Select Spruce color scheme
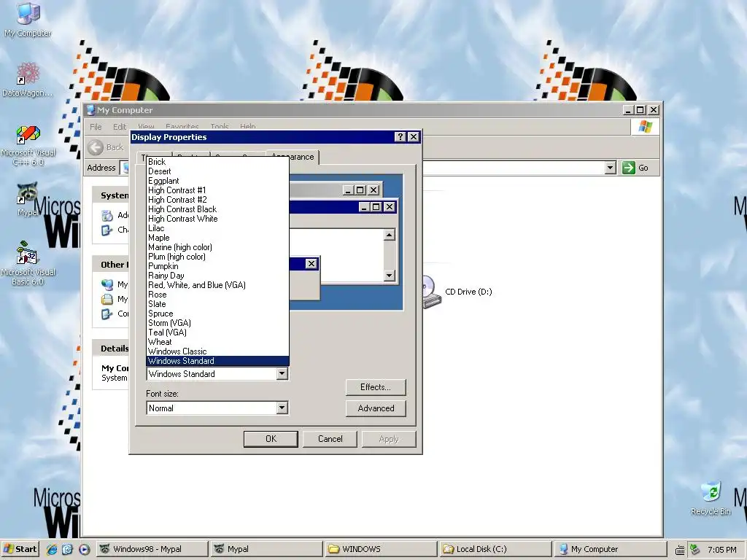The image size is (747, 560). (x=217, y=314)
